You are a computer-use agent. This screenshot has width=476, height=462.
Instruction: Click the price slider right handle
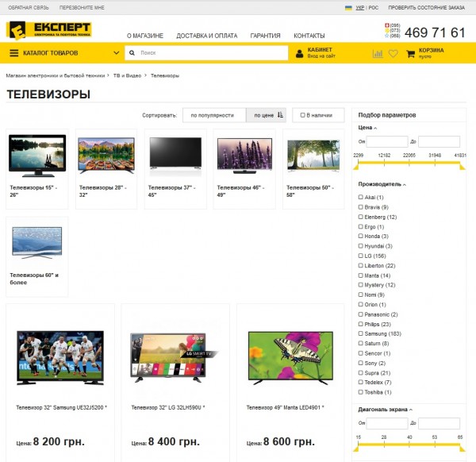(x=463, y=167)
